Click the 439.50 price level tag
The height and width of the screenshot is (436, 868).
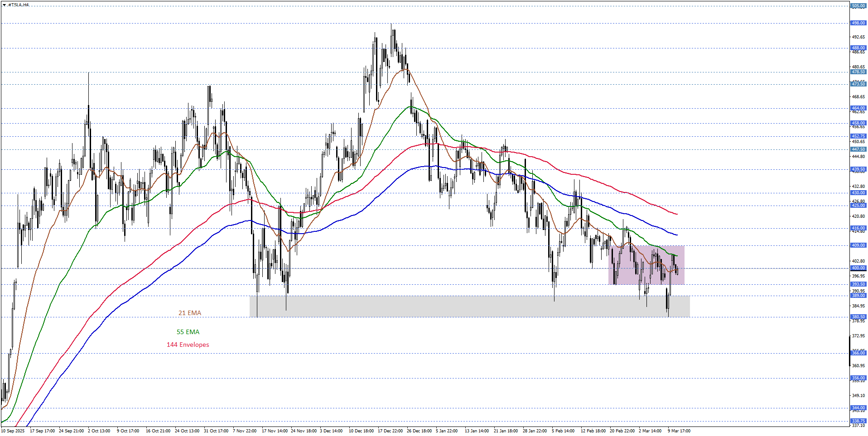click(858, 170)
